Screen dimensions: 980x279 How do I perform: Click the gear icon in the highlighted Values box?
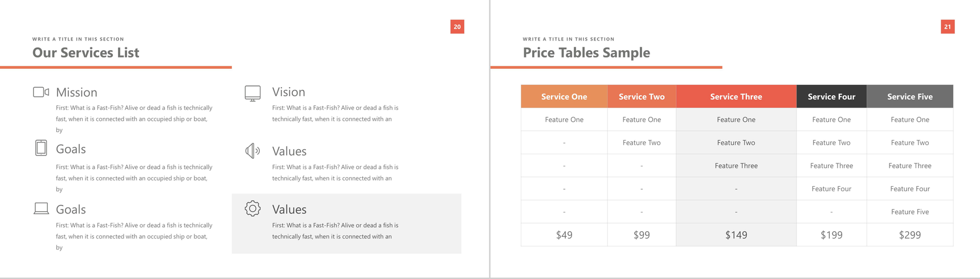[x=253, y=208]
